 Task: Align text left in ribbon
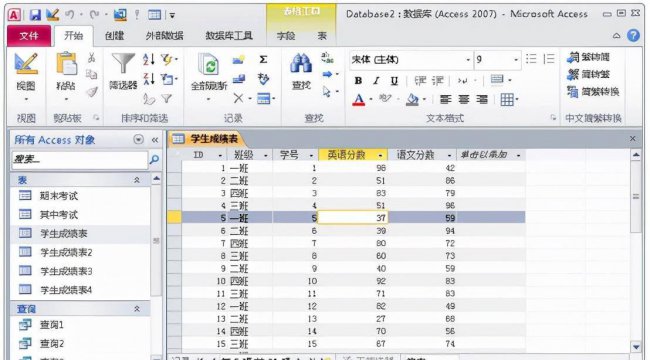pyautogui.click(x=446, y=100)
